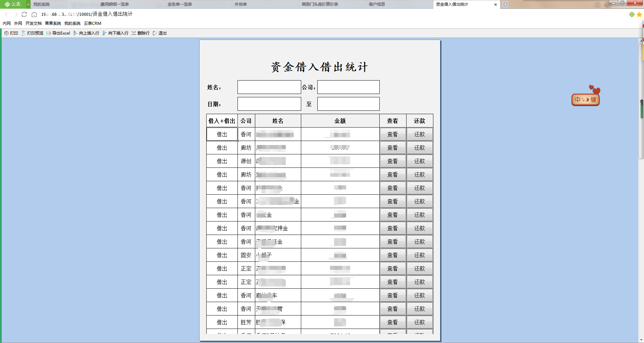The image size is (644, 343).
Task: Click the 姓名 input field
Action: click(269, 87)
